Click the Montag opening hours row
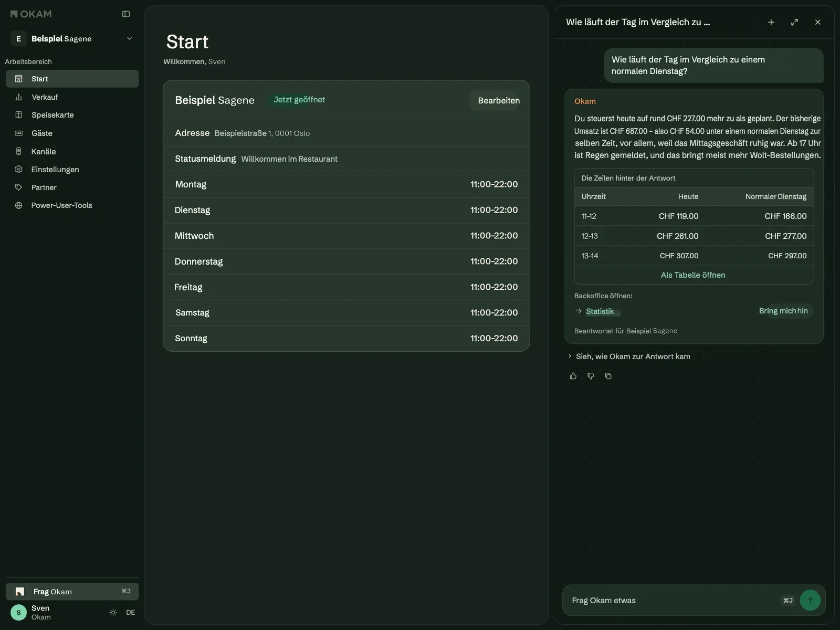The image size is (840, 630). tap(346, 184)
